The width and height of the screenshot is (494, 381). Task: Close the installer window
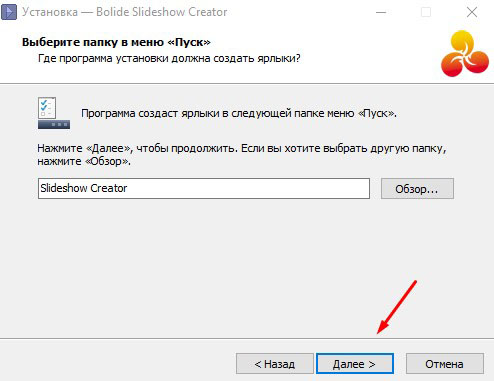(x=472, y=12)
